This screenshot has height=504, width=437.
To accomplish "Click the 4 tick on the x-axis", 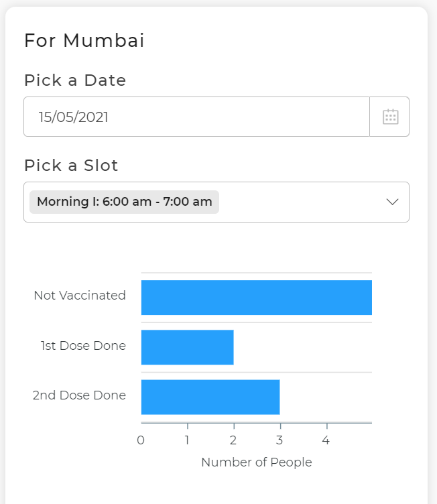I will [x=326, y=440].
